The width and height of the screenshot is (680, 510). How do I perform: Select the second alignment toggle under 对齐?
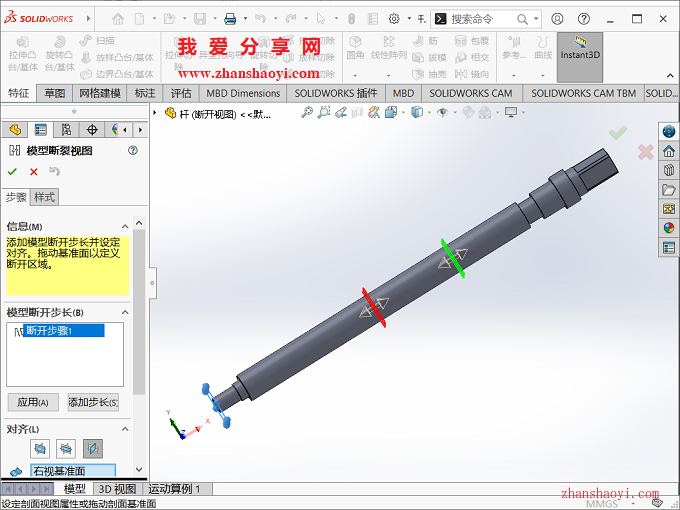(x=66, y=448)
